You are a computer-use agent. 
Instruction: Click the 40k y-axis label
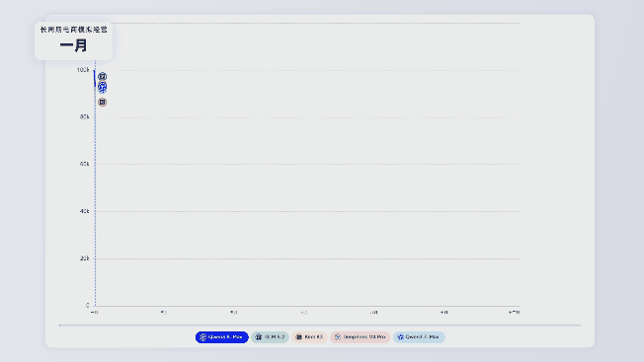pos(84,211)
